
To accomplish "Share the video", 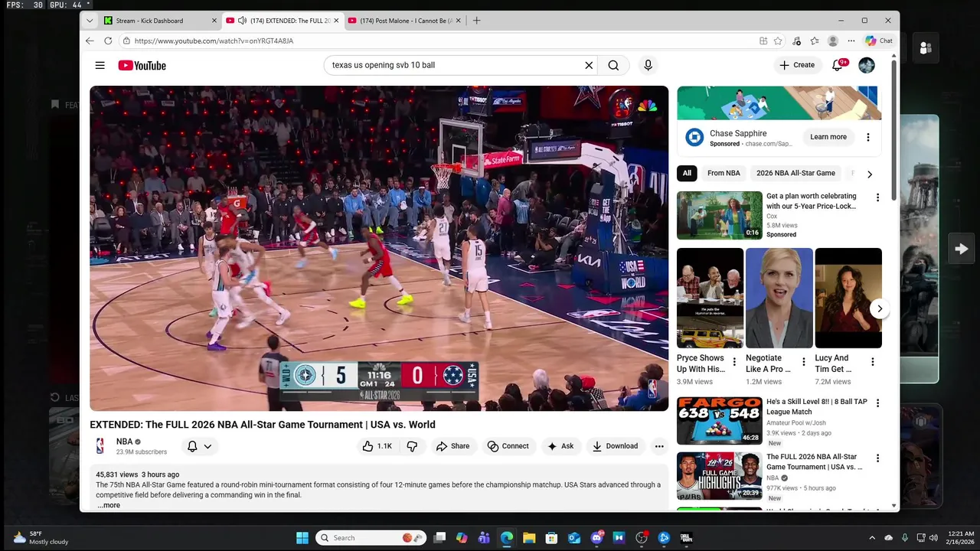I will click(x=452, y=446).
